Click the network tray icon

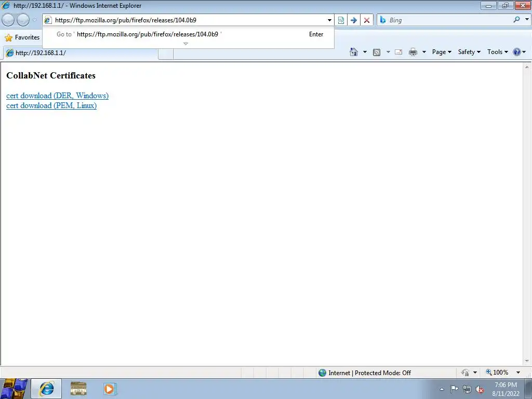point(467,389)
